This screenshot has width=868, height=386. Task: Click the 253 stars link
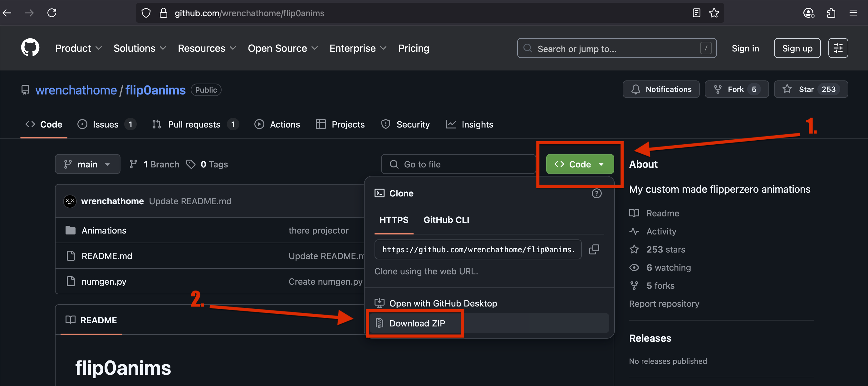(665, 249)
